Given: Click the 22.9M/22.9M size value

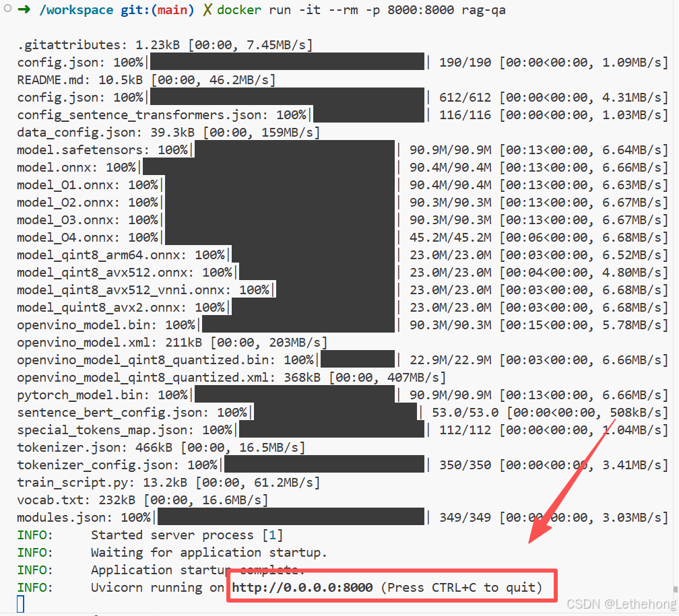Looking at the screenshot, I should coord(451,360).
